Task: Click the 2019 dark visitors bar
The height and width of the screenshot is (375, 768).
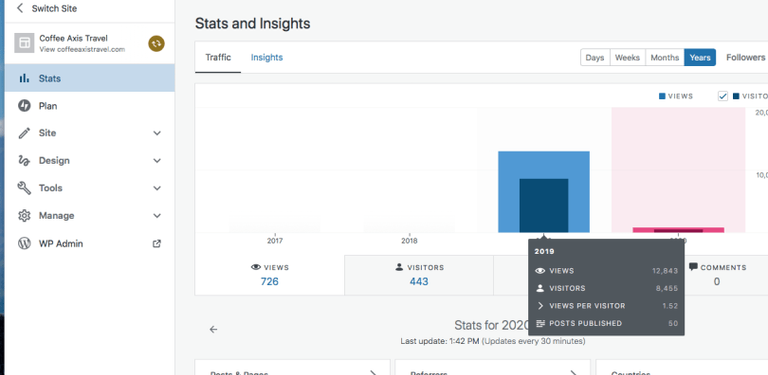Action: (544, 206)
